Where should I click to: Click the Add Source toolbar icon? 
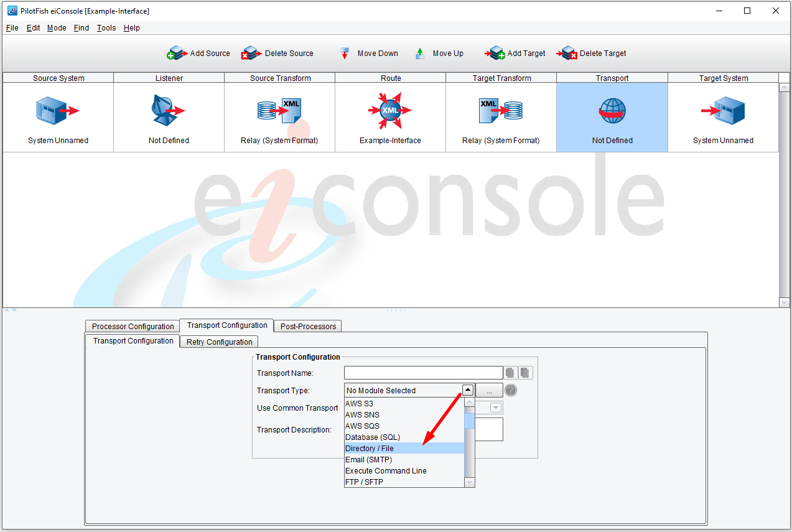[x=177, y=54]
